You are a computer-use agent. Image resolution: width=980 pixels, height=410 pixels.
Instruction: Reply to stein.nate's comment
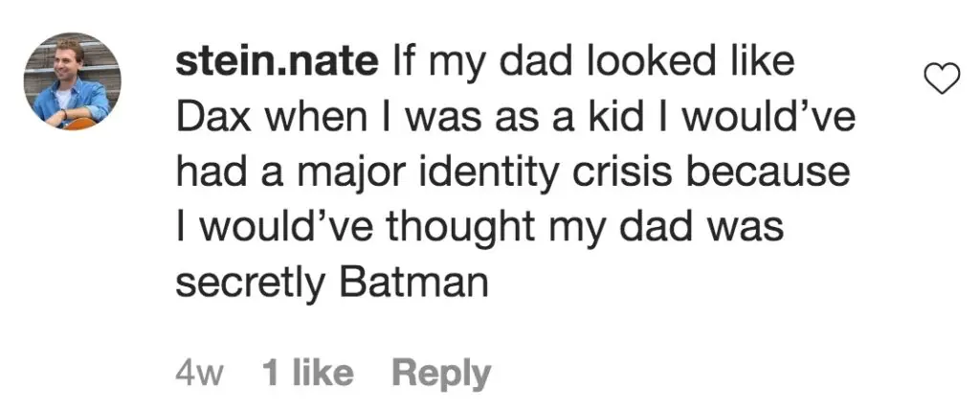440,373
